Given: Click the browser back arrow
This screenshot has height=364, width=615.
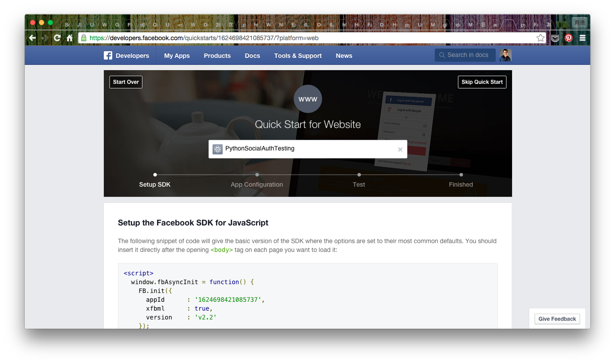Looking at the screenshot, I should tap(32, 38).
